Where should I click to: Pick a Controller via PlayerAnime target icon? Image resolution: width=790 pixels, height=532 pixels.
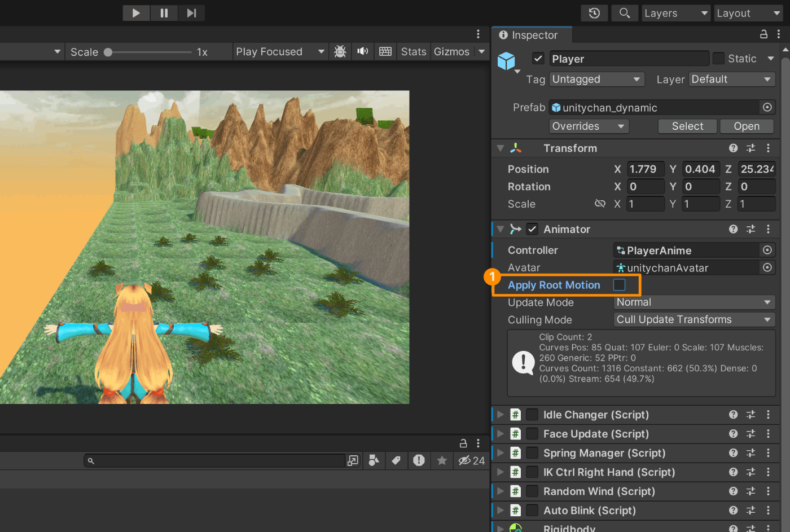pyautogui.click(x=767, y=250)
